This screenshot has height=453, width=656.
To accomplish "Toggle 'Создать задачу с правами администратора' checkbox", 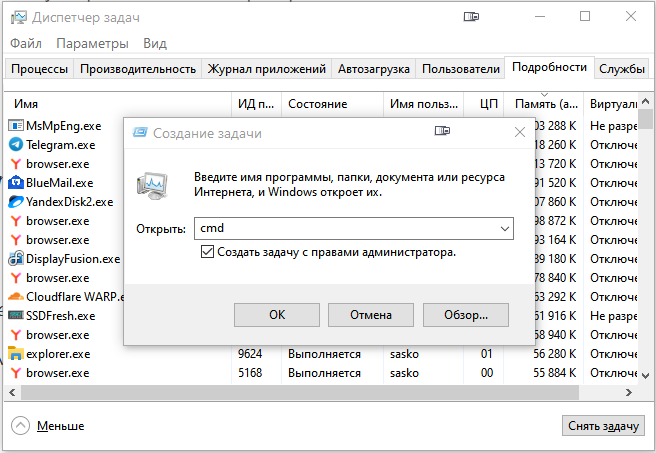I will (x=207, y=252).
